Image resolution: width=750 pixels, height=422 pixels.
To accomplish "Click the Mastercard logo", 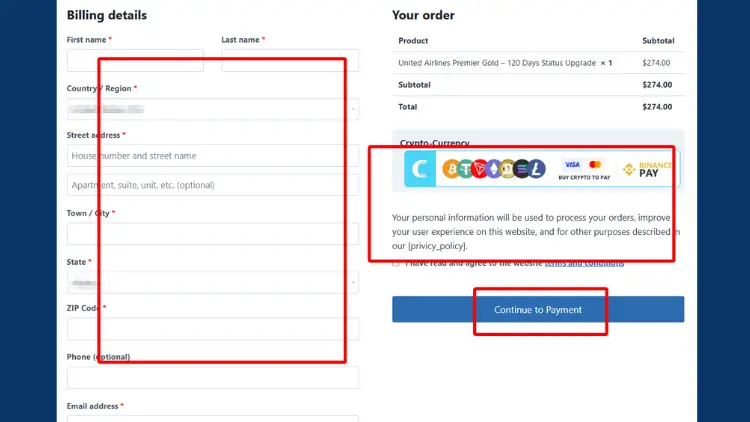I will 596,164.
